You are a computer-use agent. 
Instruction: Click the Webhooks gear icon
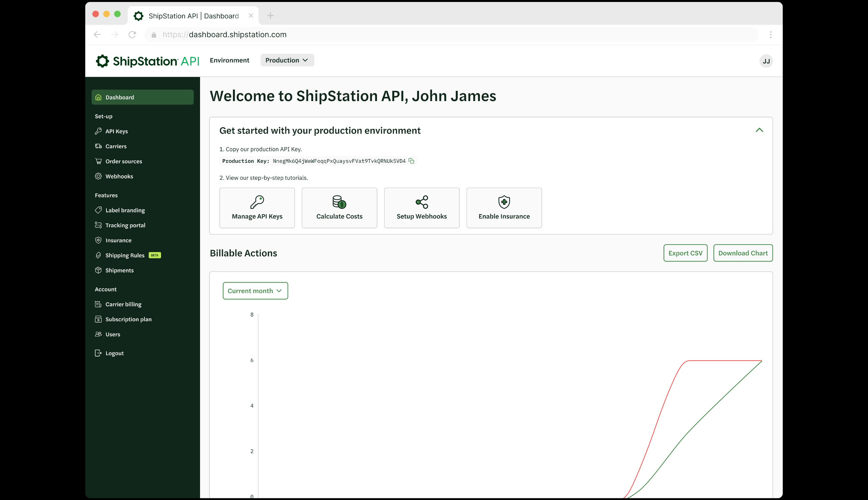[x=99, y=176]
